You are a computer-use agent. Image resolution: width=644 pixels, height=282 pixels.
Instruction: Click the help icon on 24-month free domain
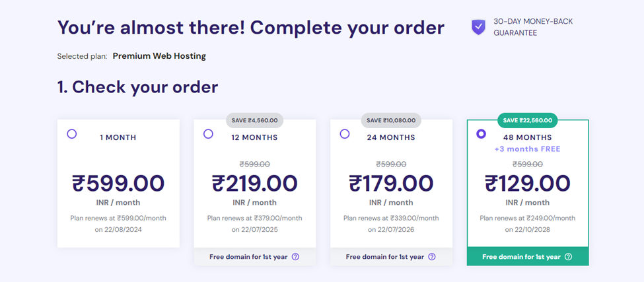click(432, 256)
